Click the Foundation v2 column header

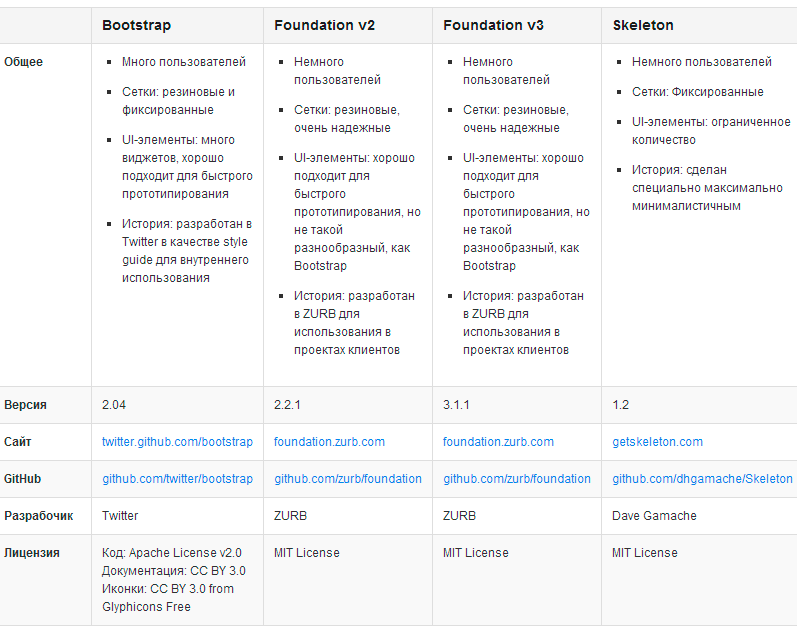point(324,25)
